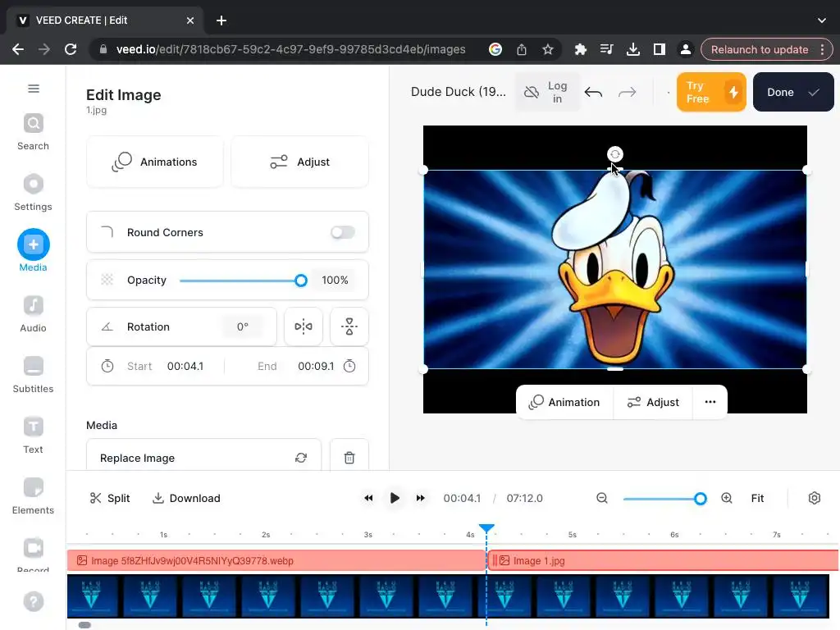Open the three-dots more options menu

[x=710, y=402]
